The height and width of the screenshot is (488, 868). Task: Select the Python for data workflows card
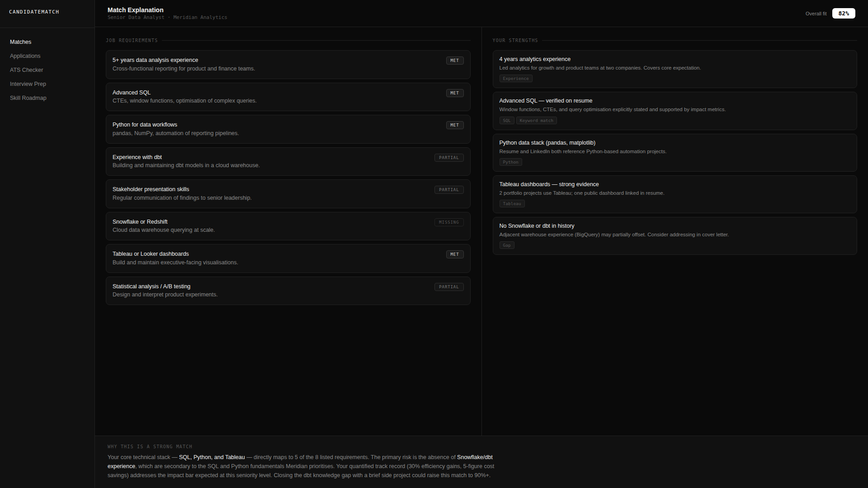pyautogui.click(x=288, y=129)
